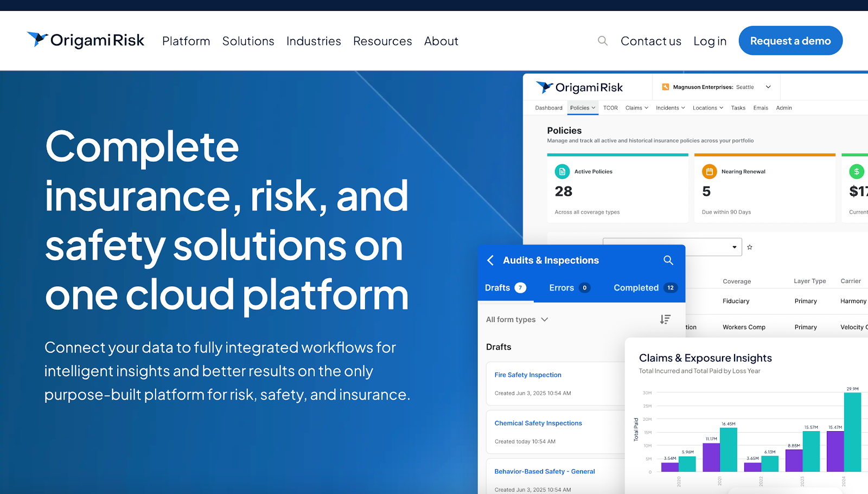The height and width of the screenshot is (494, 868).
Task: Open the site search magnifier icon
Action: pyautogui.click(x=603, y=41)
